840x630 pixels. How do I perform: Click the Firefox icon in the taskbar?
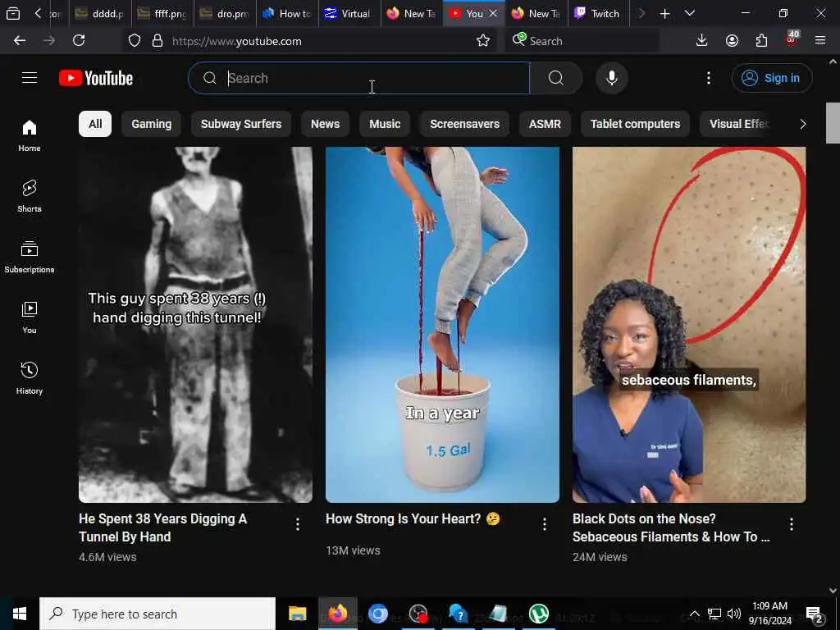point(337,614)
